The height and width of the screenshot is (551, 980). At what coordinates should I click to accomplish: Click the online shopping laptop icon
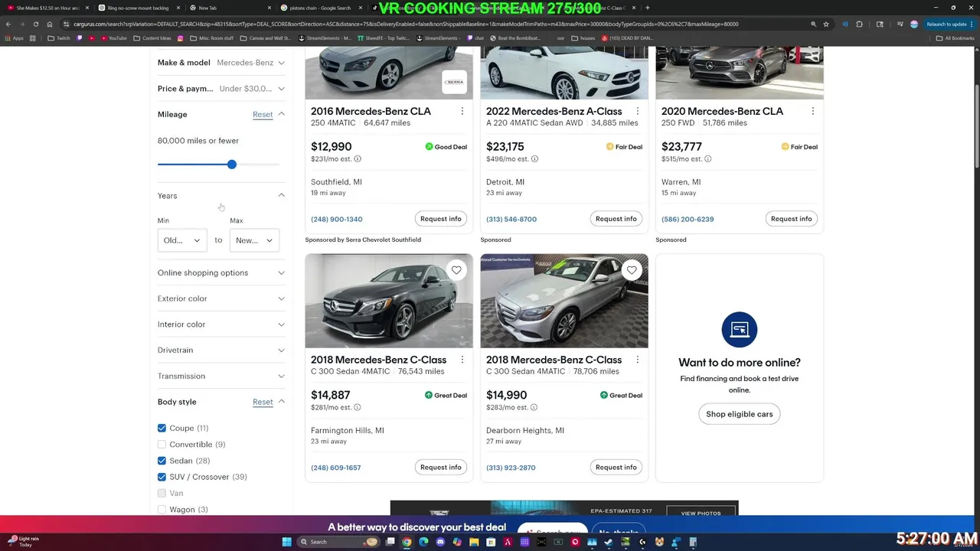point(739,330)
